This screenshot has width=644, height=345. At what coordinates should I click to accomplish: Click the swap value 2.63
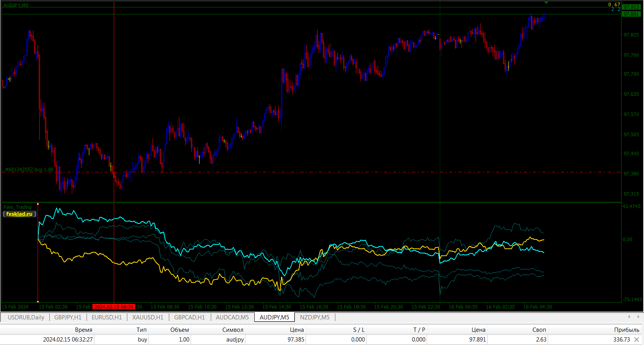[541, 340]
